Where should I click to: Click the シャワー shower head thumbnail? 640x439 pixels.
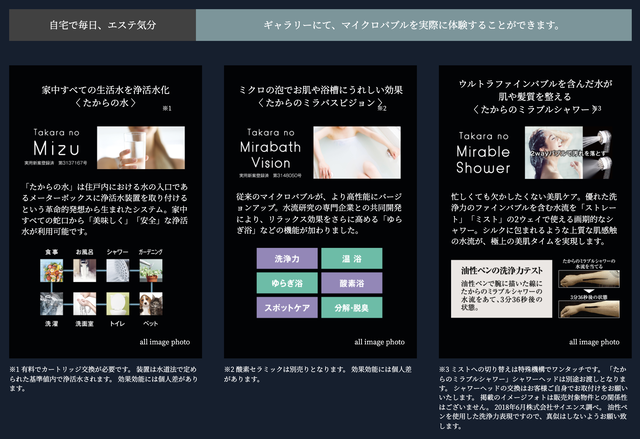coord(118,270)
